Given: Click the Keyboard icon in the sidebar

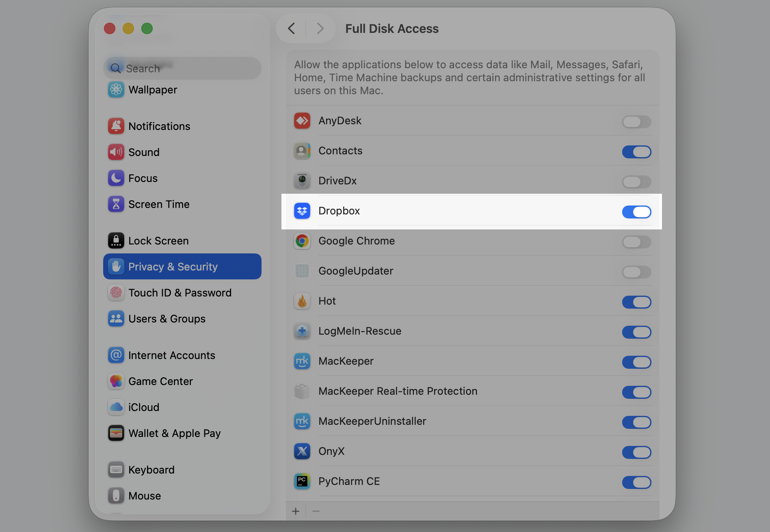Looking at the screenshot, I should [116, 470].
